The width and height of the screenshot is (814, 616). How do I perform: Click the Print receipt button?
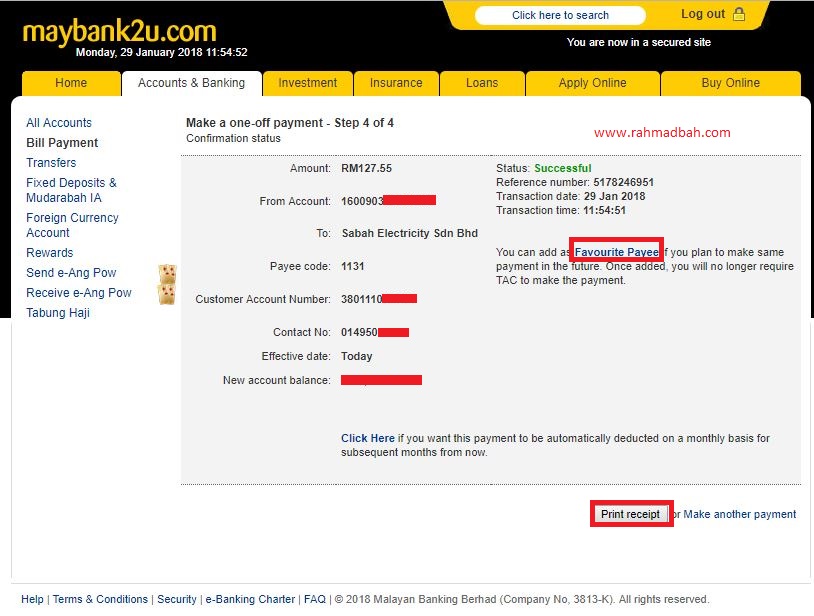[630, 514]
